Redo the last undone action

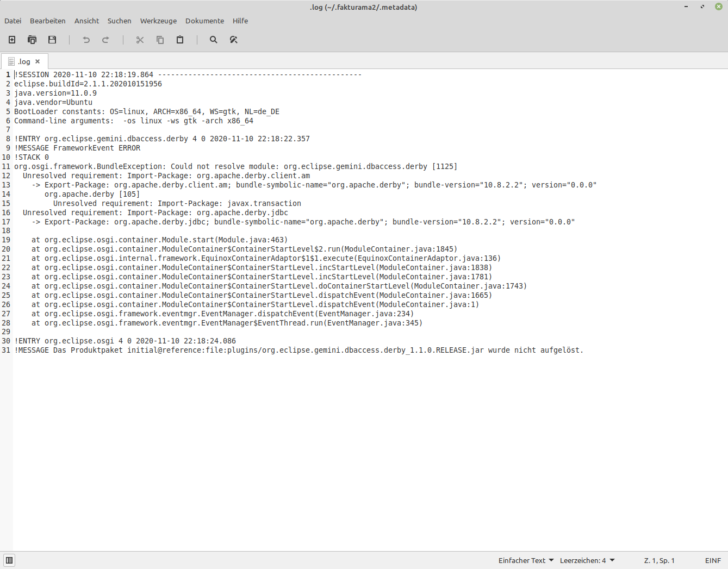[105, 40]
